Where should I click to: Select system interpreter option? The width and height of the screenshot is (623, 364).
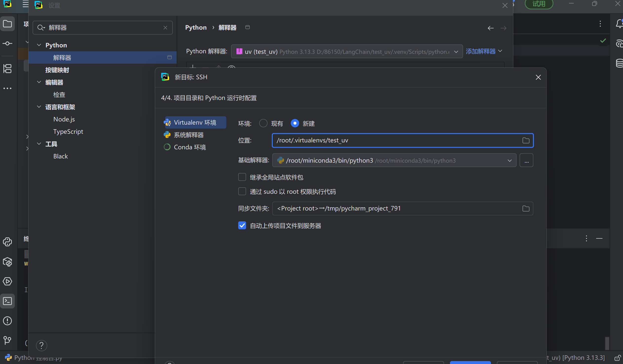(188, 135)
